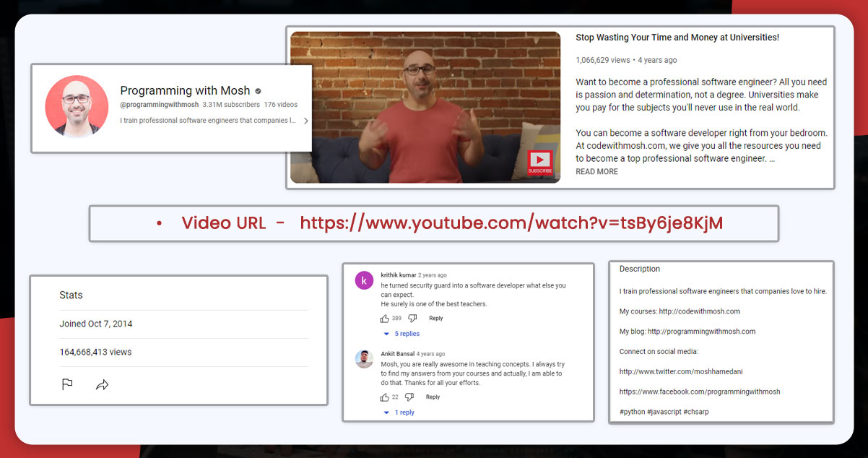Screen dimensions: 868x458
Task: Click the 389 likes count on krithik's comment
Action: click(x=396, y=319)
